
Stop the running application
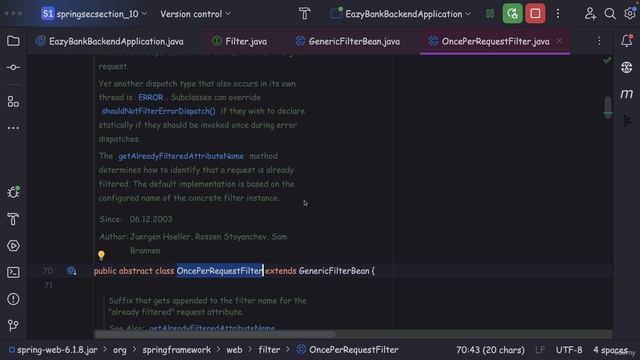click(535, 14)
